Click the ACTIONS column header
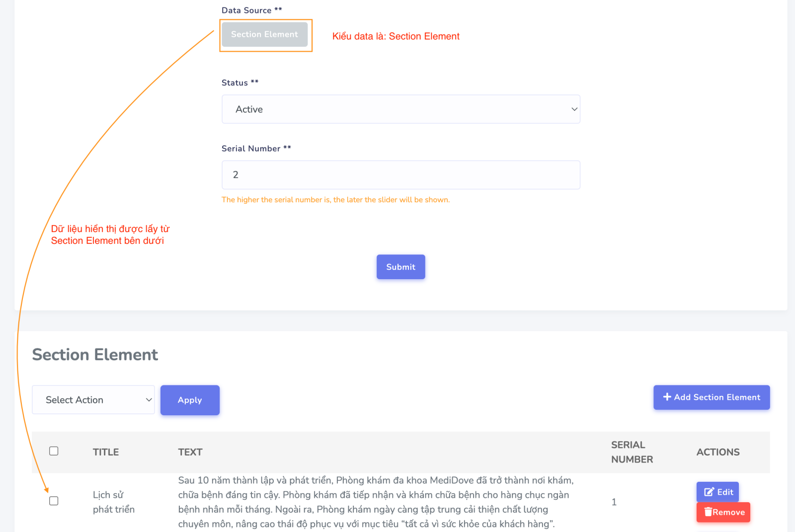The image size is (795, 532). coord(717,452)
